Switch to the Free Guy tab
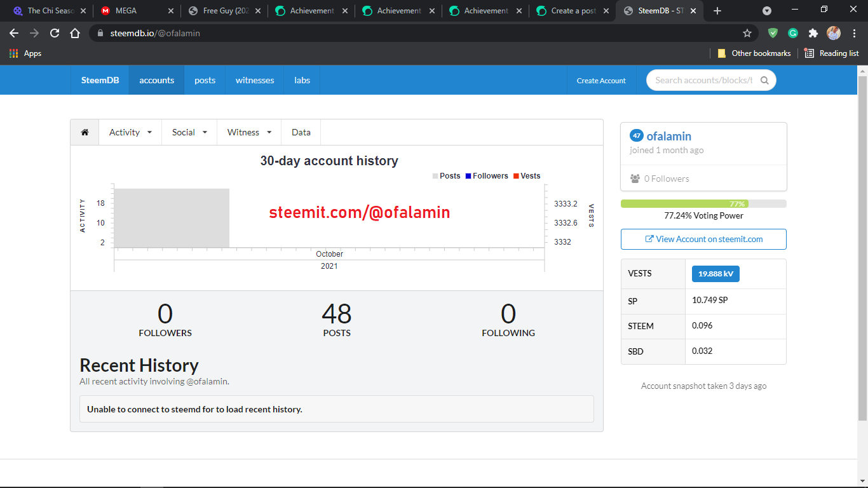The height and width of the screenshot is (488, 868). pyautogui.click(x=224, y=11)
